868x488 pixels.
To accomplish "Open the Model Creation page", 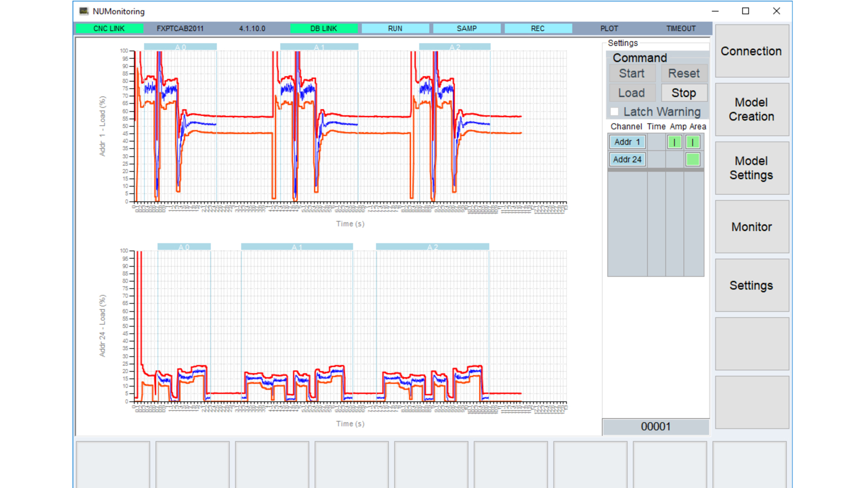I will coord(751,109).
